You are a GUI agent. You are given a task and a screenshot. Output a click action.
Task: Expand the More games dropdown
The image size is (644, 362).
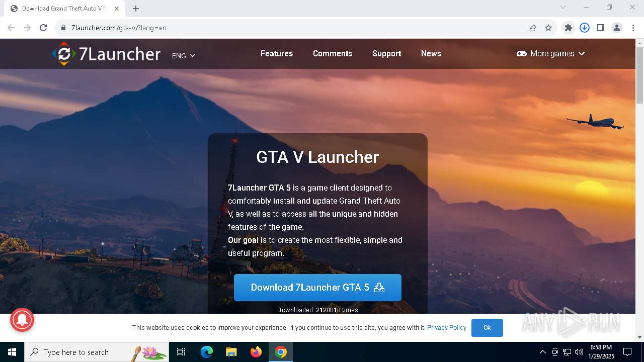click(x=551, y=53)
